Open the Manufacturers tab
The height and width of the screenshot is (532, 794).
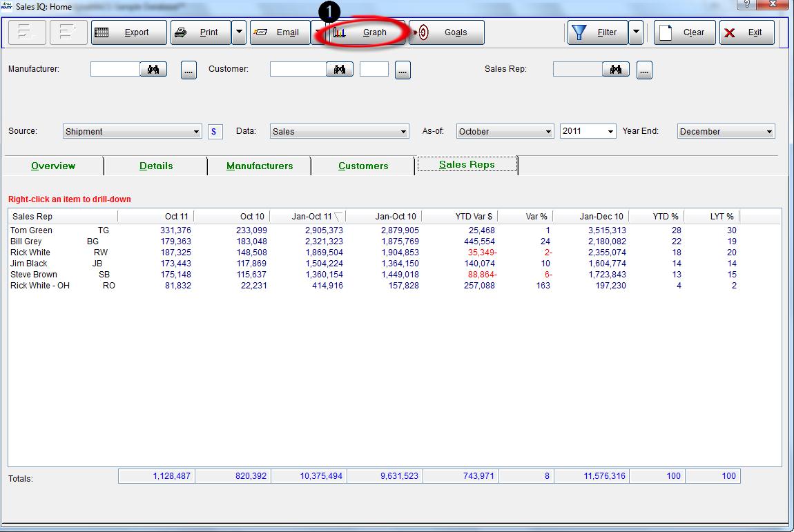tap(260, 166)
